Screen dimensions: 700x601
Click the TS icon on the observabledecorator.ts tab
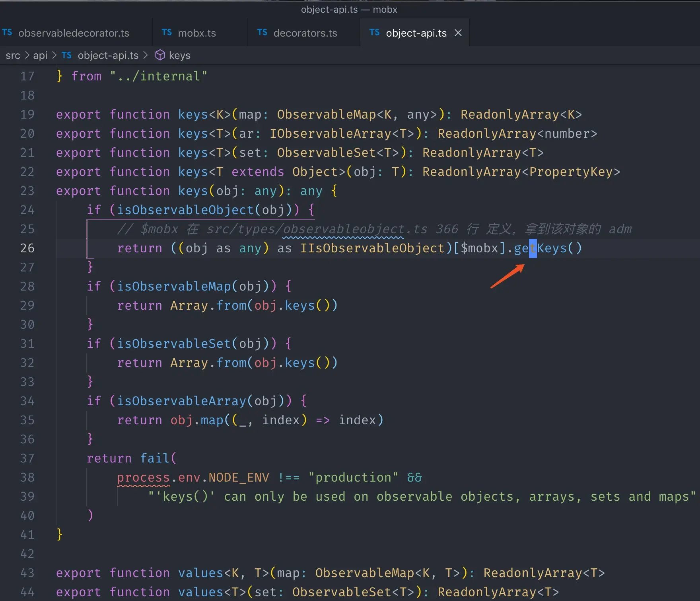(x=7, y=33)
